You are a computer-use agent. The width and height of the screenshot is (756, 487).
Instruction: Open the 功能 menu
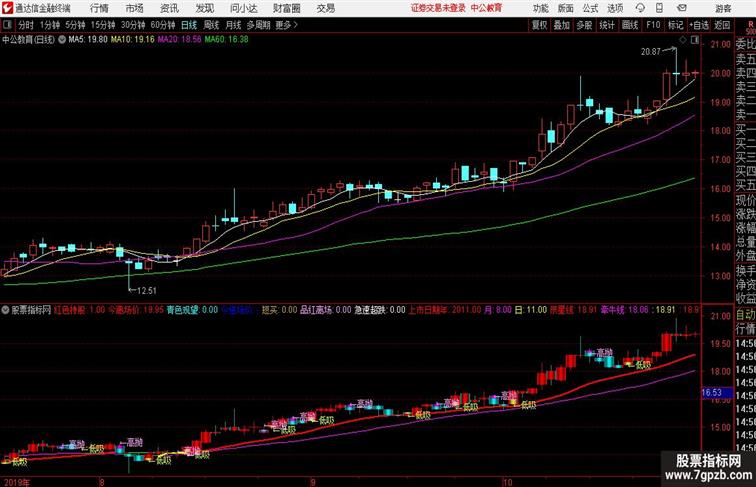(x=540, y=8)
